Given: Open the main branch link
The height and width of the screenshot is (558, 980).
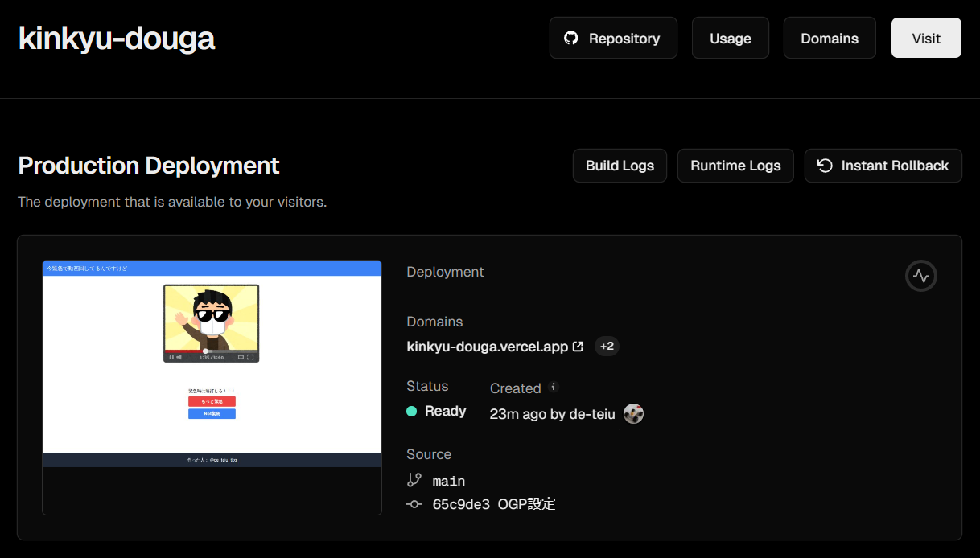Looking at the screenshot, I should tap(449, 481).
